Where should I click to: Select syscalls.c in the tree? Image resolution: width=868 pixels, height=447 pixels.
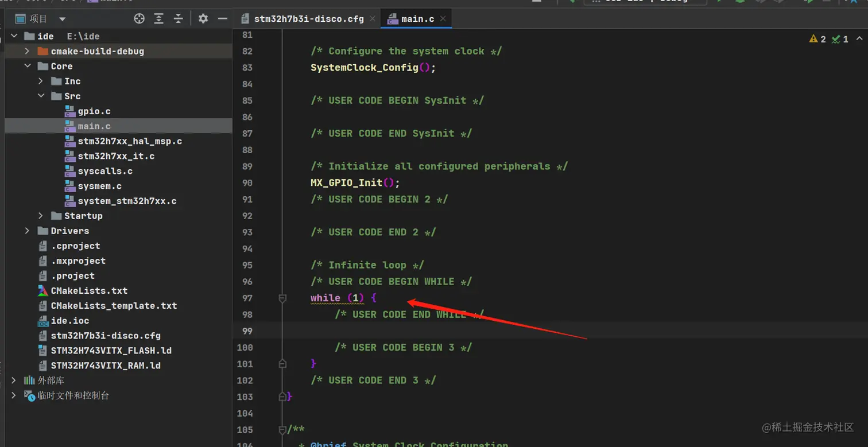tap(105, 171)
